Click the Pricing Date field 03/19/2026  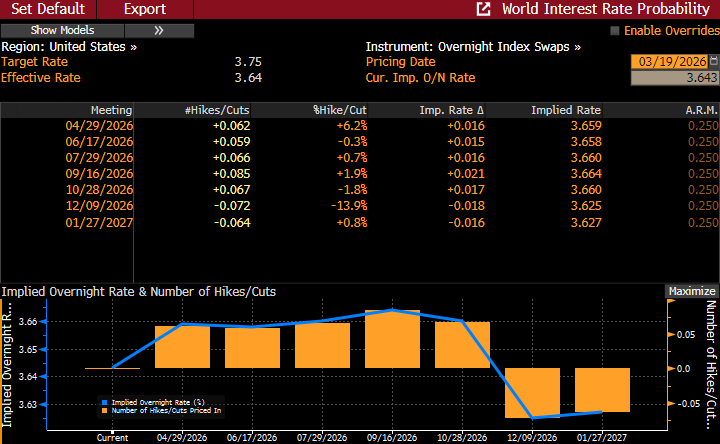669,61
